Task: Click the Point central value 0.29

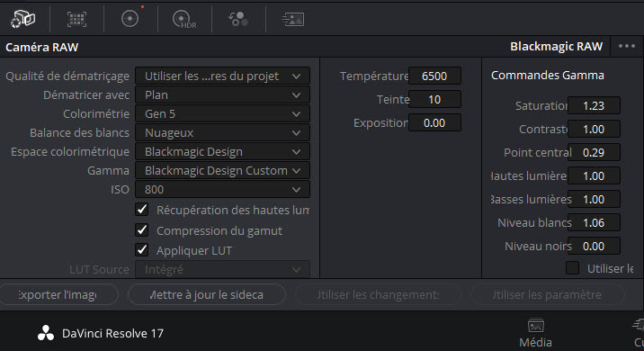Action: [594, 152]
